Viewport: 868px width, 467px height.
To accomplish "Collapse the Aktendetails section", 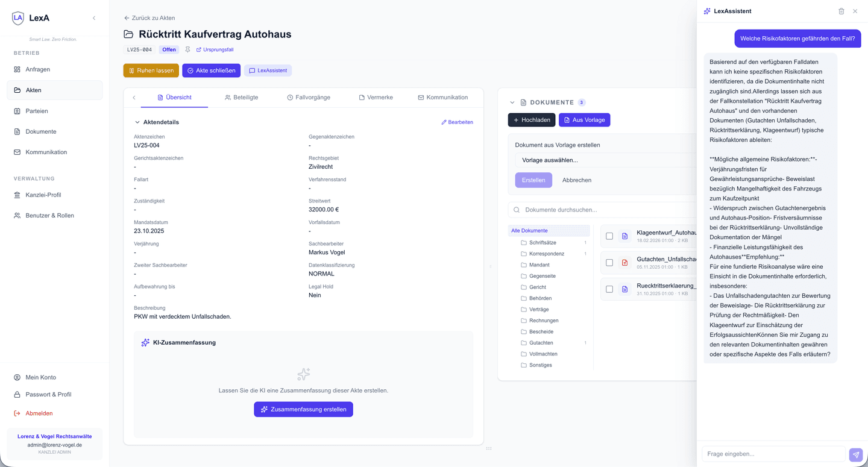I will coord(137,122).
